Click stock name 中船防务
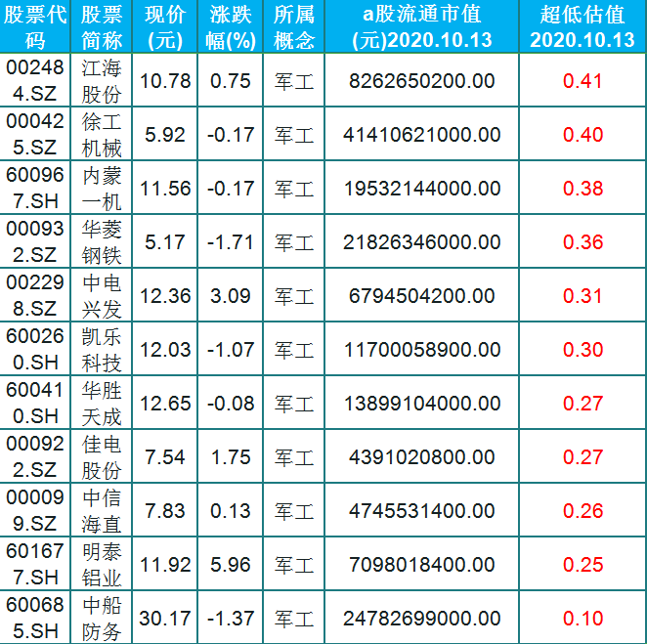This screenshot has width=647, height=644. point(101,618)
